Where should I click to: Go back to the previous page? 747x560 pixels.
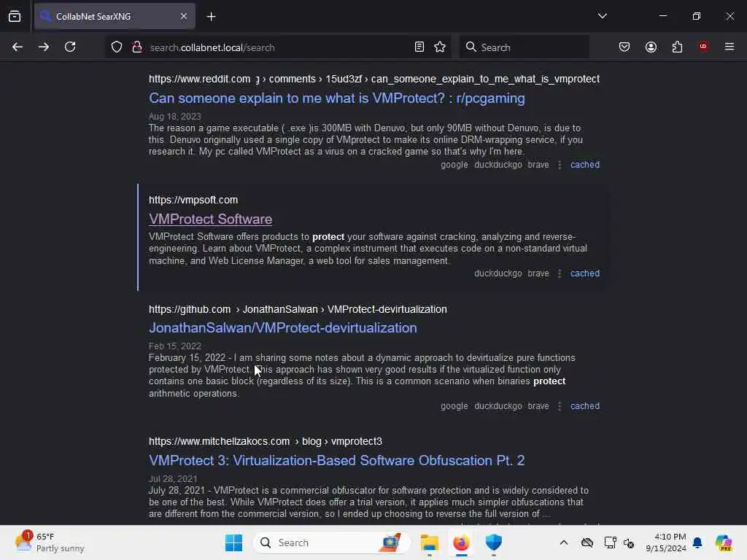tap(18, 47)
